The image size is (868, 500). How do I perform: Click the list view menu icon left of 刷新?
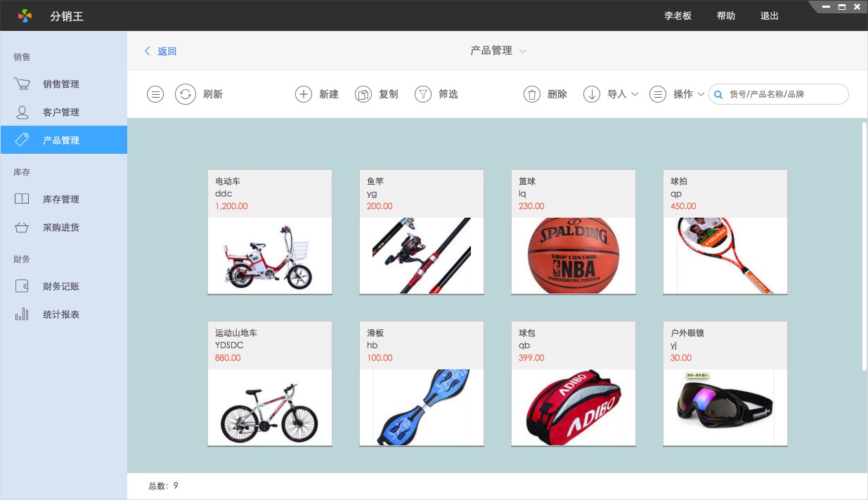click(155, 94)
